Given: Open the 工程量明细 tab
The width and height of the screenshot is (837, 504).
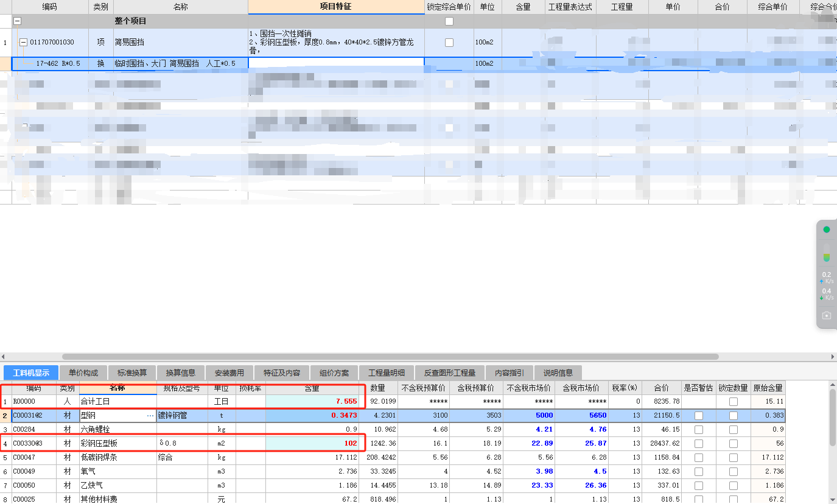Looking at the screenshot, I should [x=387, y=373].
